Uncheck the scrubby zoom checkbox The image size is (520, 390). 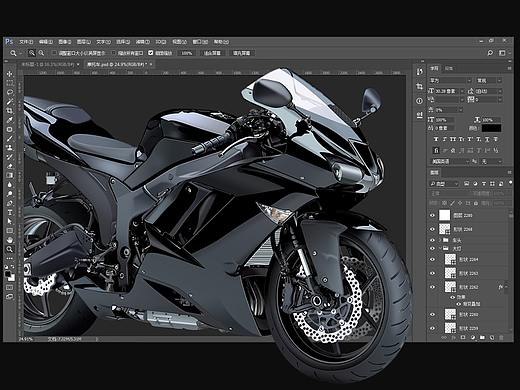[x=151, y=53]
